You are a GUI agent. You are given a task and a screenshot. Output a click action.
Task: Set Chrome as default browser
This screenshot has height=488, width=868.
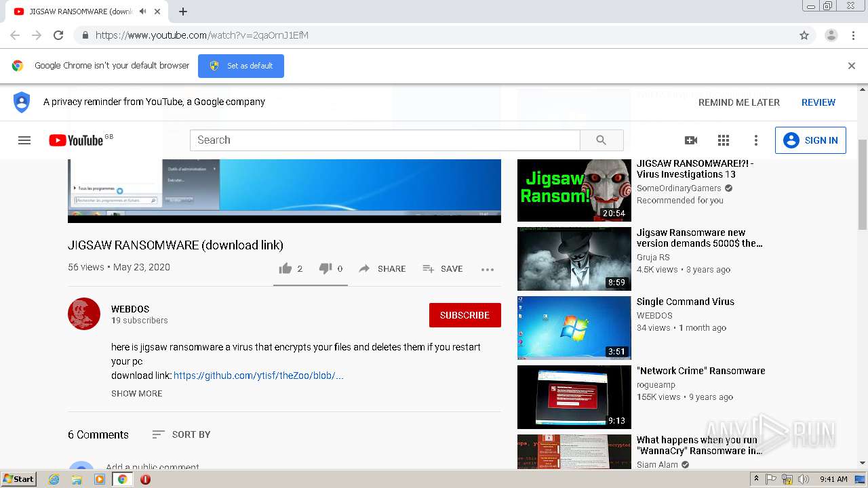[241, 66]
